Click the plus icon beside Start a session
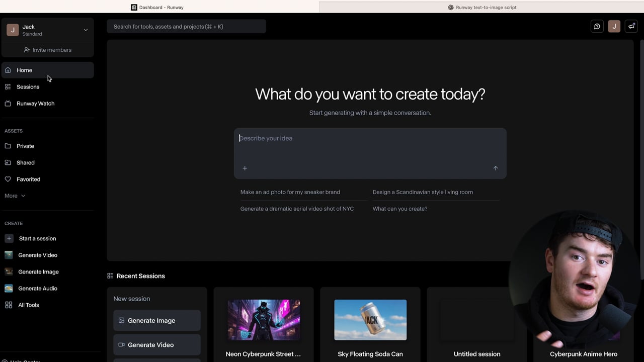Image resolution: width=644 pixels, height=362 pixels. click(9, 238)
